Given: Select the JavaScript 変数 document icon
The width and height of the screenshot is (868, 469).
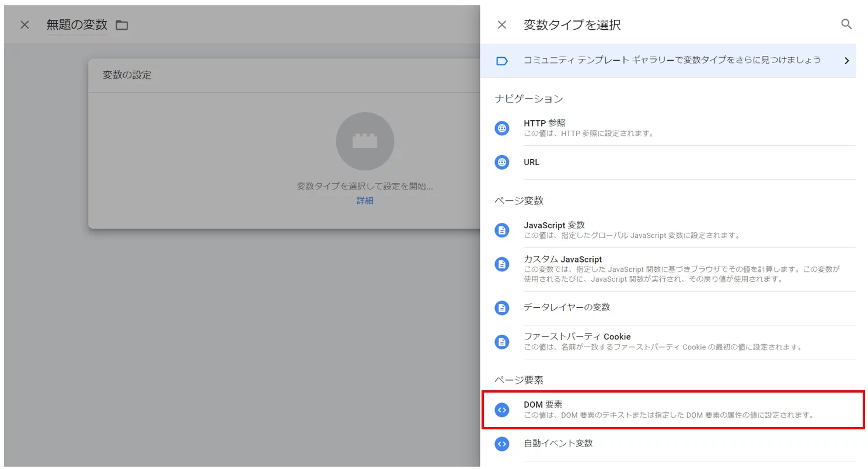Looking at the screenshot, I should tap(502, 230).
